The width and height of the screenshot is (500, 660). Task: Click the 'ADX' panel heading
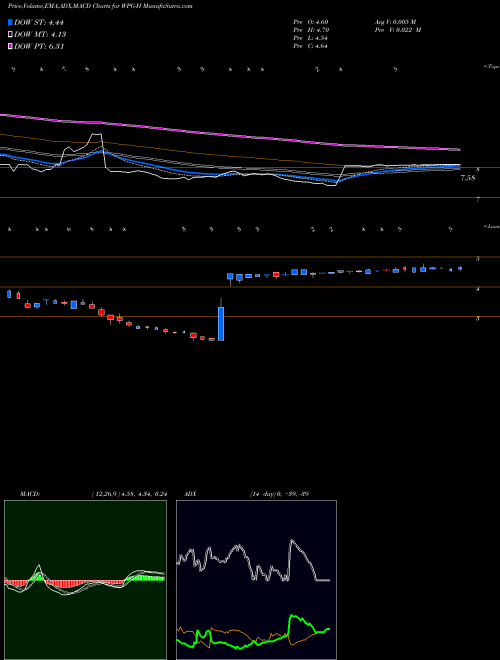coord(190,494)
